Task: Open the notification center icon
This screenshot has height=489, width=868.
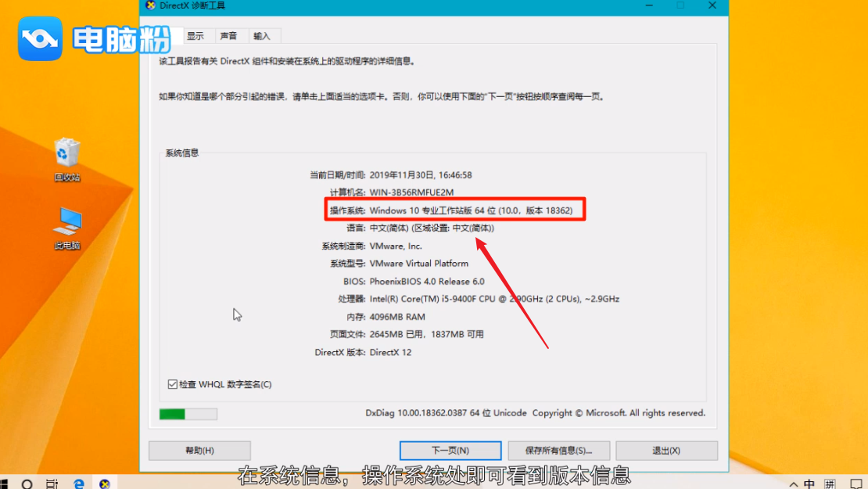Action: [x=855, y=484]
